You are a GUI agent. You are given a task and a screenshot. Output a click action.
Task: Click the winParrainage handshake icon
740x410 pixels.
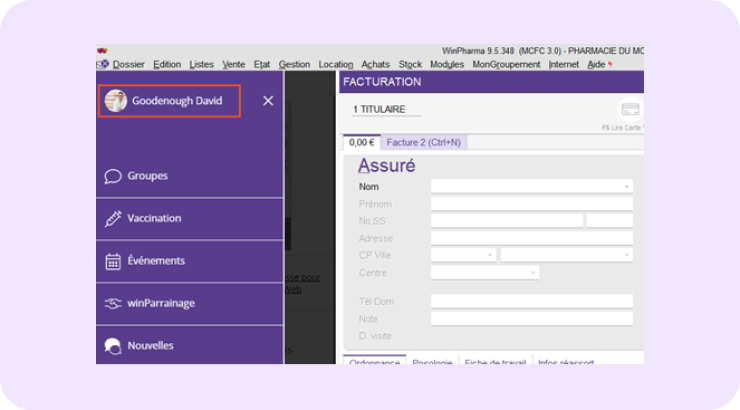113,303
